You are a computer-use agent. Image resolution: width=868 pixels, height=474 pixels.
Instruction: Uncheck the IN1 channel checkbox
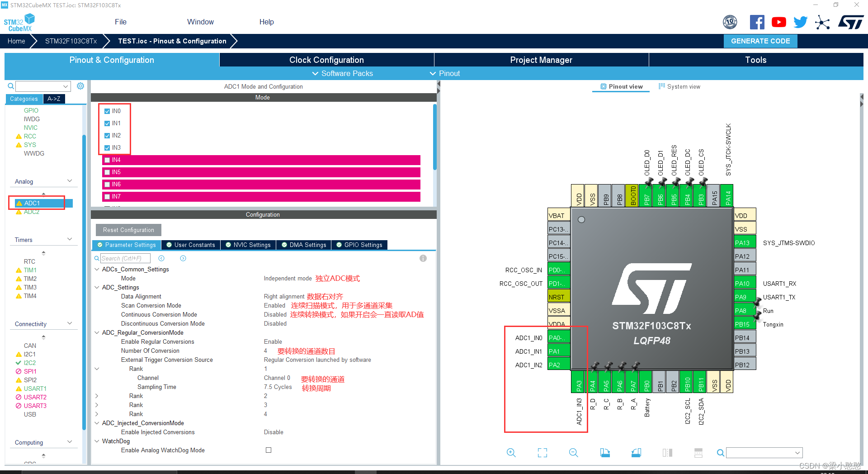coord(107,123)
